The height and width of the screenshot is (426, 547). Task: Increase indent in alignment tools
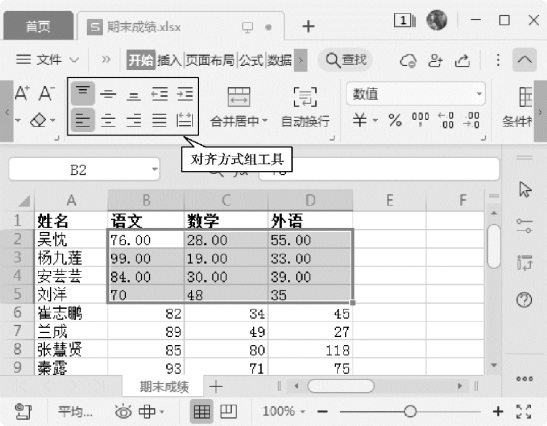click(185, 94)
